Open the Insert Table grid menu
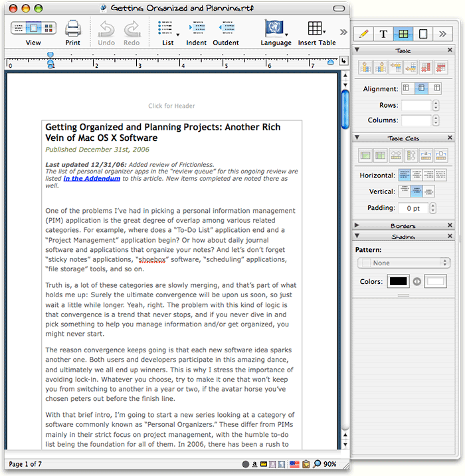Image resolution: width=465 pixels, height=476 pixels. pyautogui.click(x=316, y=28)
